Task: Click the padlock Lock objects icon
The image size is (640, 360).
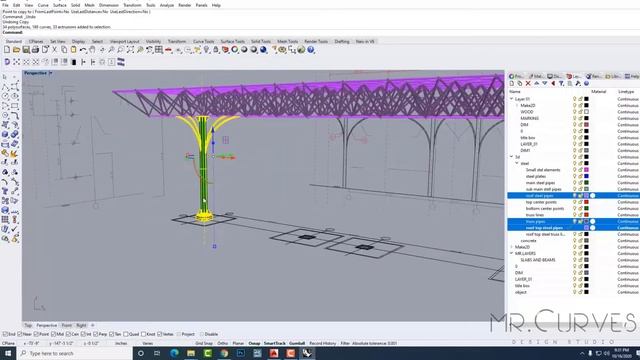Action: [x=216, y=50]
